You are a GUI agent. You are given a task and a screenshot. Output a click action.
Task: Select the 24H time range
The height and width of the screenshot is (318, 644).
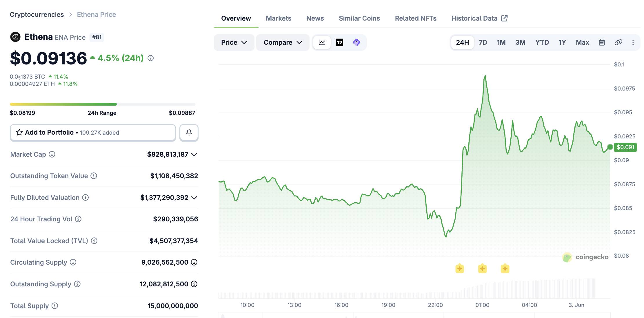point(462,42)
